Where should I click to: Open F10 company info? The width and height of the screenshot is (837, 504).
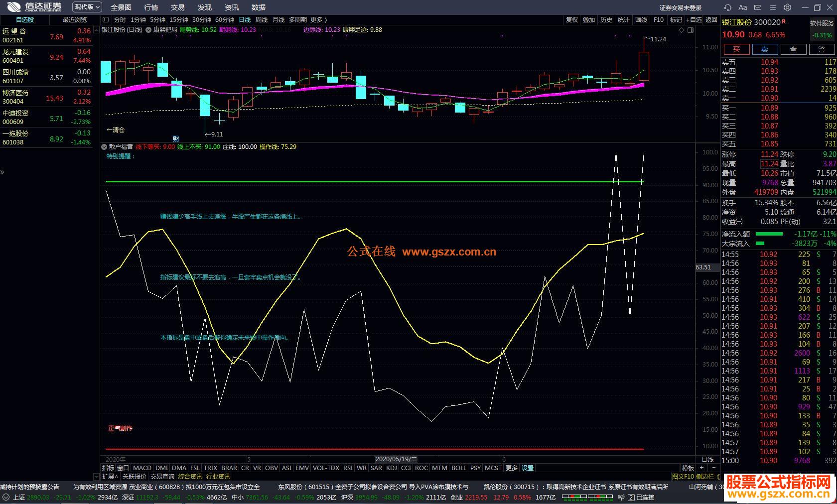tap(659, 20)
